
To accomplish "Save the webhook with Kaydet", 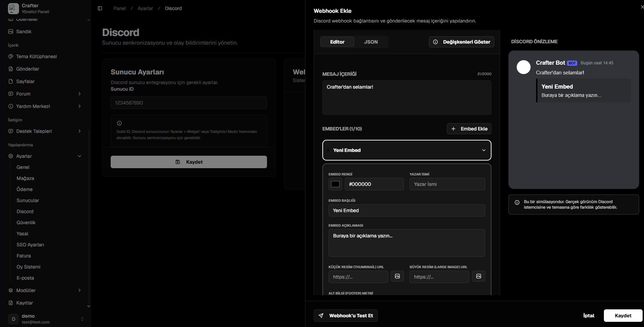I will 623,316.
